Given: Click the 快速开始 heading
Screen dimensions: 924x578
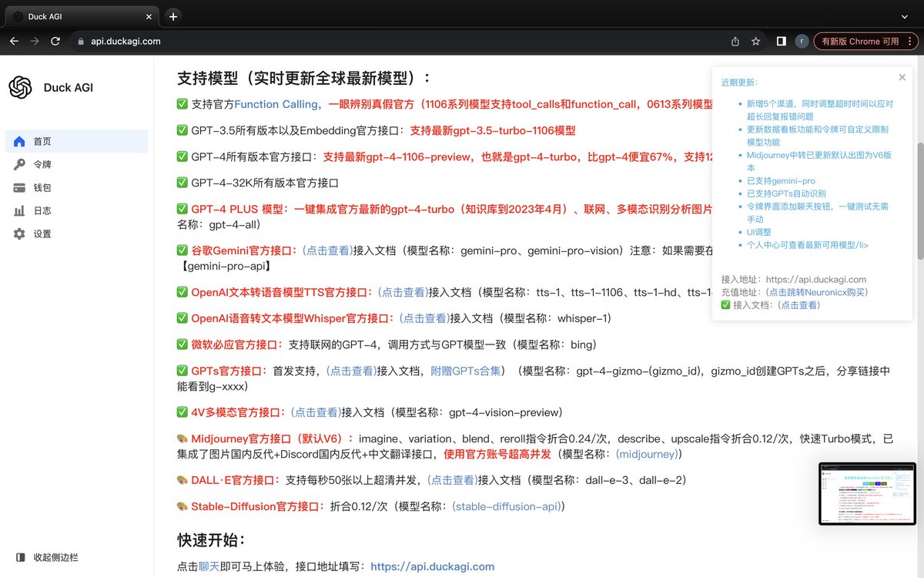Looking at the screenshot, I should point(211,539).
